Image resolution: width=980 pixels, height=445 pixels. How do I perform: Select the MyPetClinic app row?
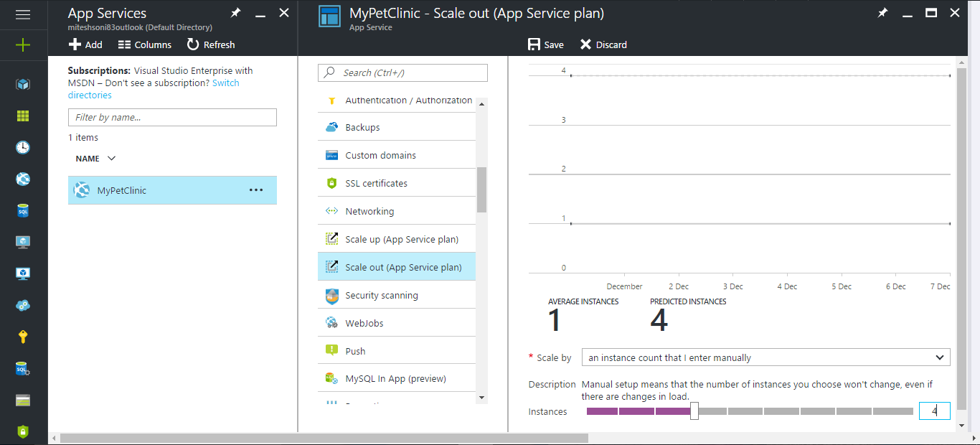pyautogui.click(x=172, y=190)
